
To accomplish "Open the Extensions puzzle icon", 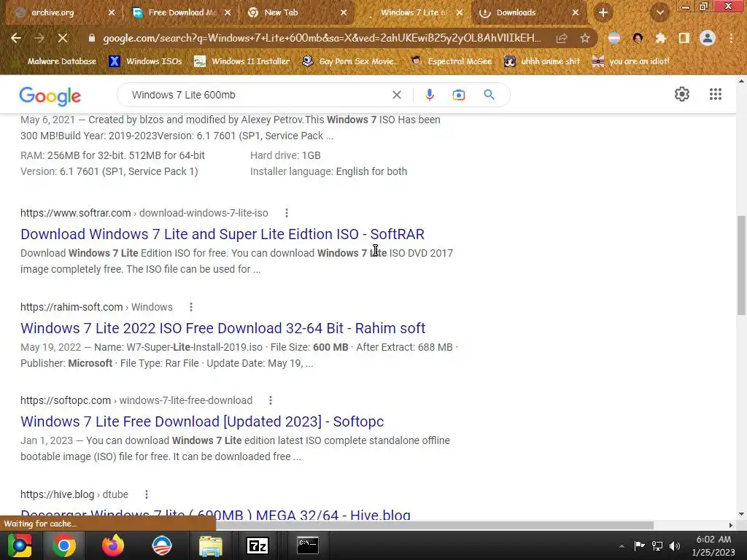I will coord(660,38).
